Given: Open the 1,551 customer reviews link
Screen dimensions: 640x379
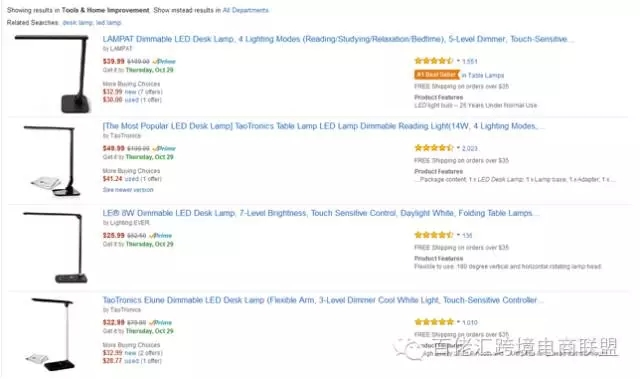Looking at the screenshot, I should [470, 61].
